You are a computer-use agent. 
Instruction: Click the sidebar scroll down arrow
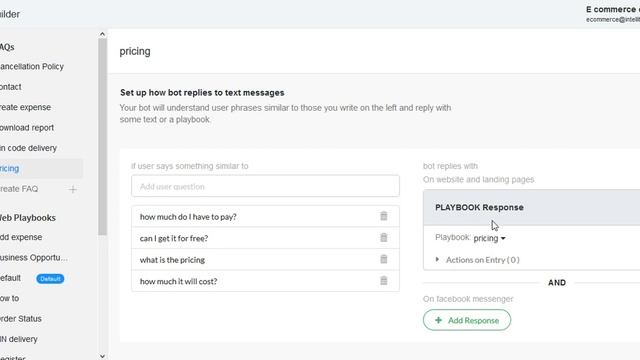tap(102, 356)
